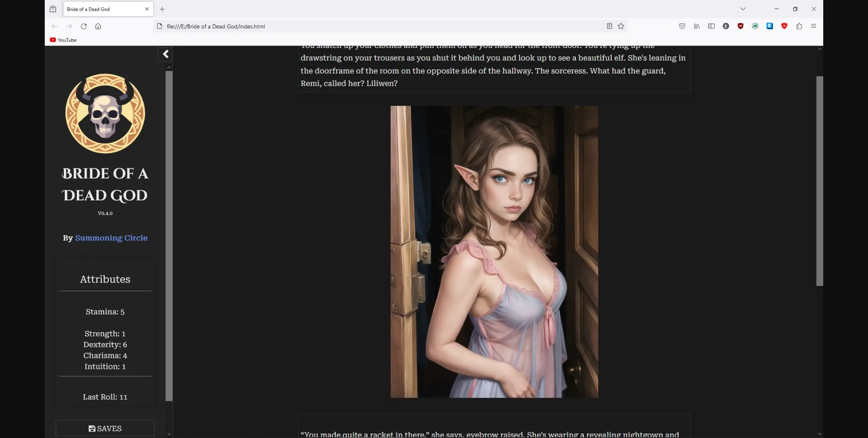Toggle Reader View in the address bar

(609, 26)
